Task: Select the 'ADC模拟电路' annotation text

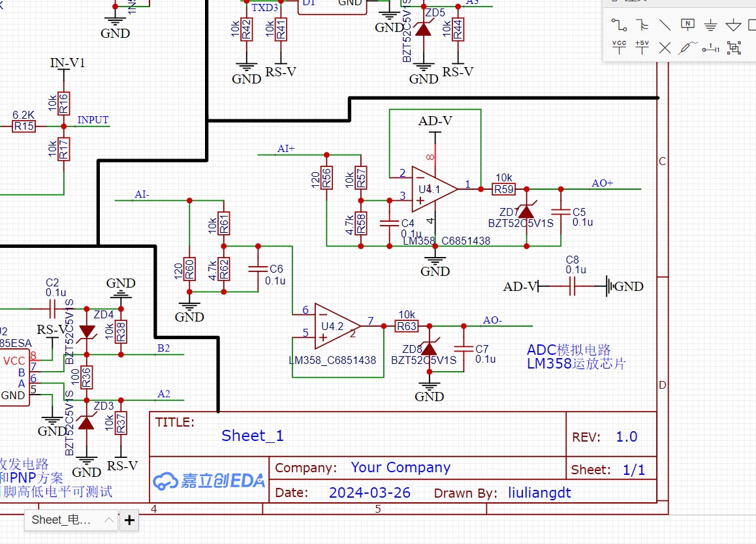Action: pyautogui.click(x=569, y=350)
